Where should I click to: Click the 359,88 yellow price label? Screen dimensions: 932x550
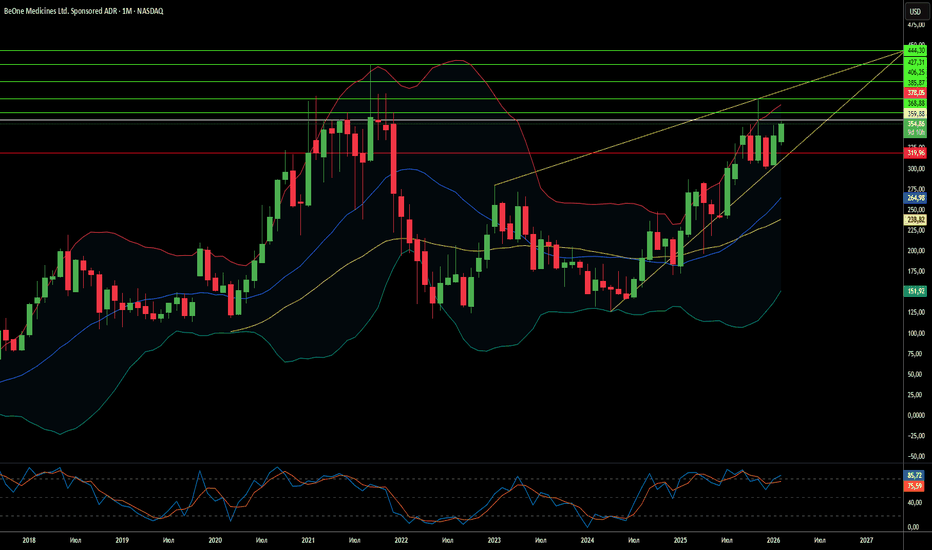[915, 114]
